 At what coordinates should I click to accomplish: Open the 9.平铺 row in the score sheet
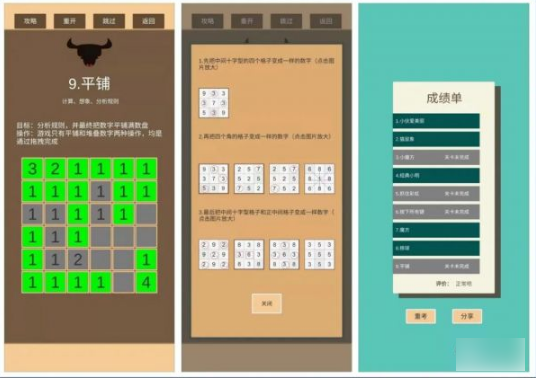[x=436, y=266]
